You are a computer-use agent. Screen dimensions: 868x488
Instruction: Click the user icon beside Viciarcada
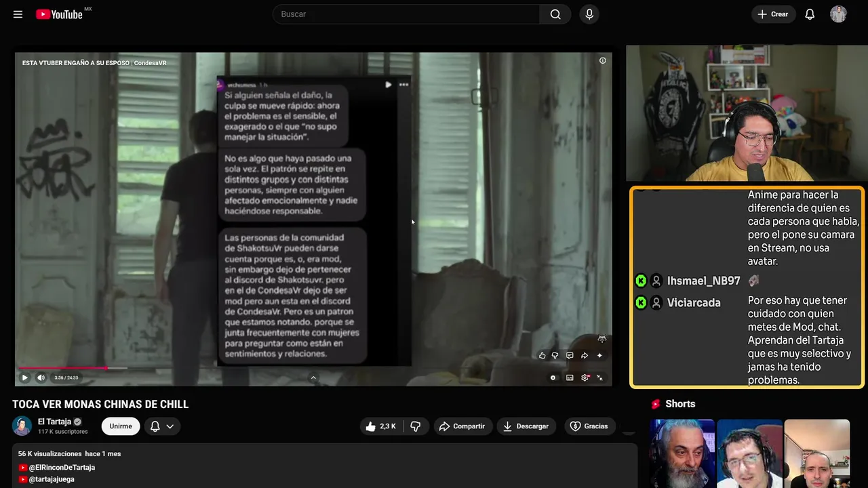[x=656, y=303]
